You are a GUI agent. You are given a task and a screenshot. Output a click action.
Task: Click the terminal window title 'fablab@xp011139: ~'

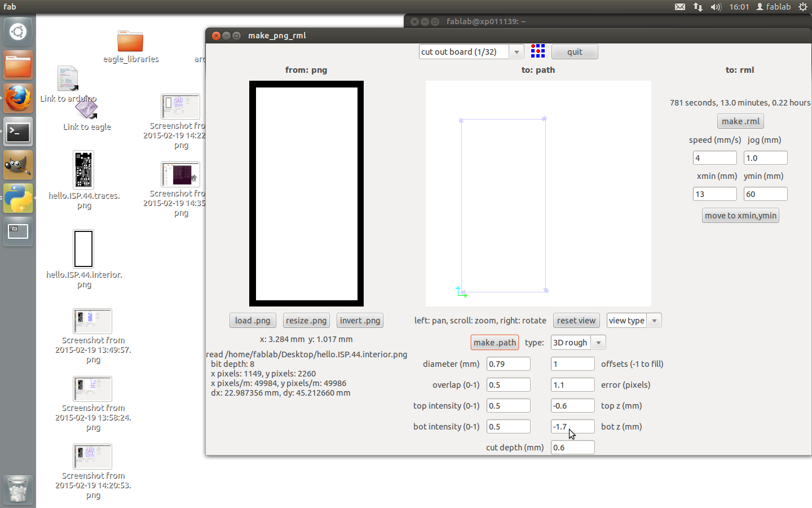(486, 21)
